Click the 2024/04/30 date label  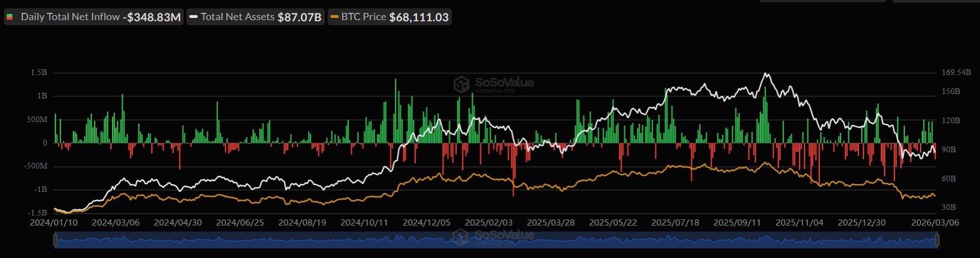[x=178, y=222]
